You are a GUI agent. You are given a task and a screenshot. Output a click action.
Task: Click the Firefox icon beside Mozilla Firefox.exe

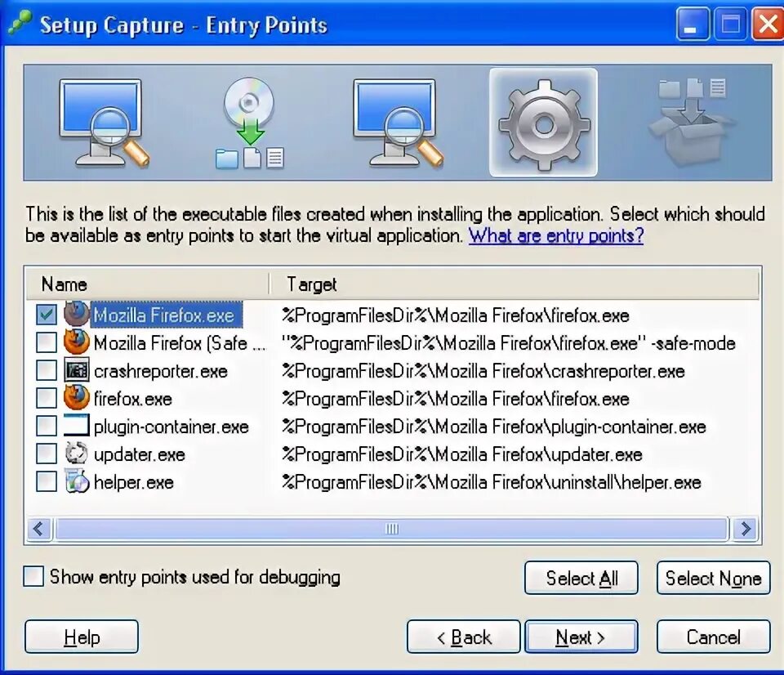77,315
